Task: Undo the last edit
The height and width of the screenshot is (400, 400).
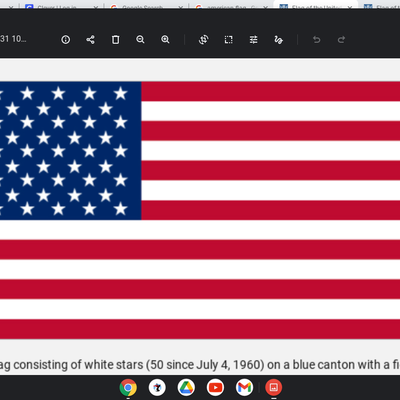Action: pyautogui.click(x=316, y=40)
